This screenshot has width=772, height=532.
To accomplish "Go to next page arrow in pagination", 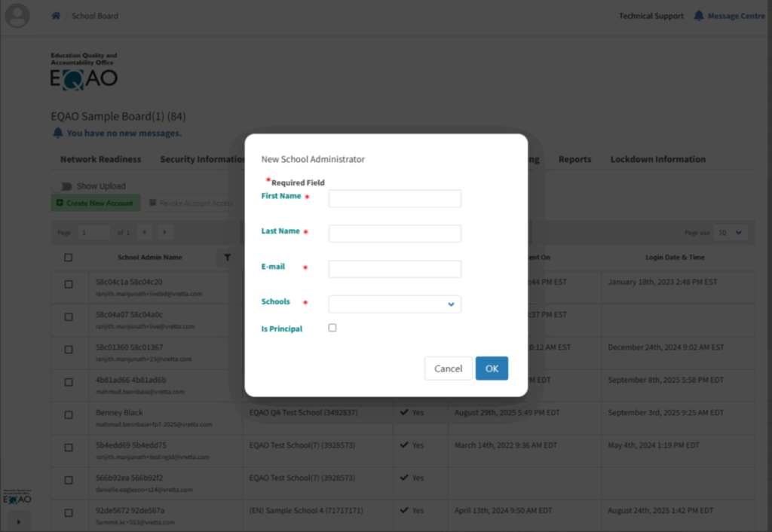I will pos(165,233).
